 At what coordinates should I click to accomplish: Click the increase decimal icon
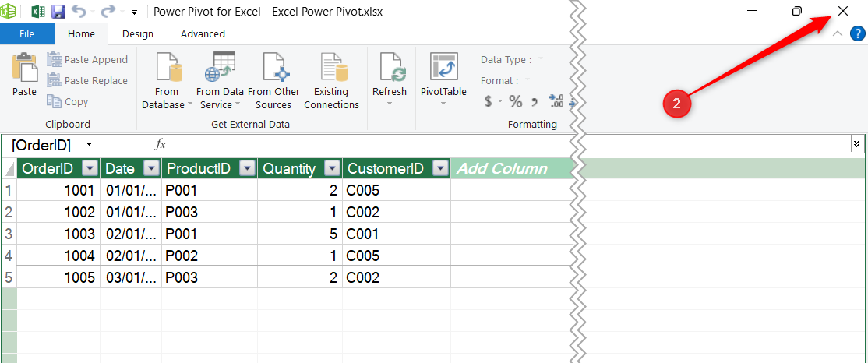pos(556,101)
